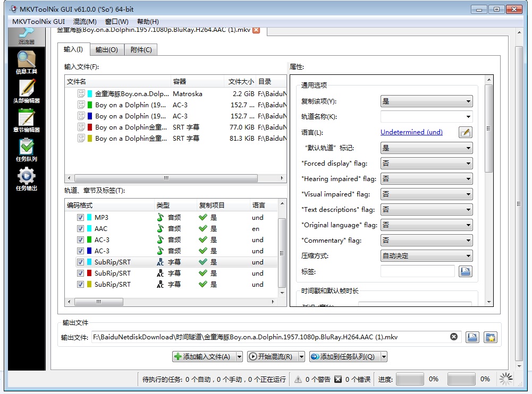This screenshot has height=394, width=532.
Task: Uncheck the red SubRip/SRT track checkbox
Action: point(80,273)
